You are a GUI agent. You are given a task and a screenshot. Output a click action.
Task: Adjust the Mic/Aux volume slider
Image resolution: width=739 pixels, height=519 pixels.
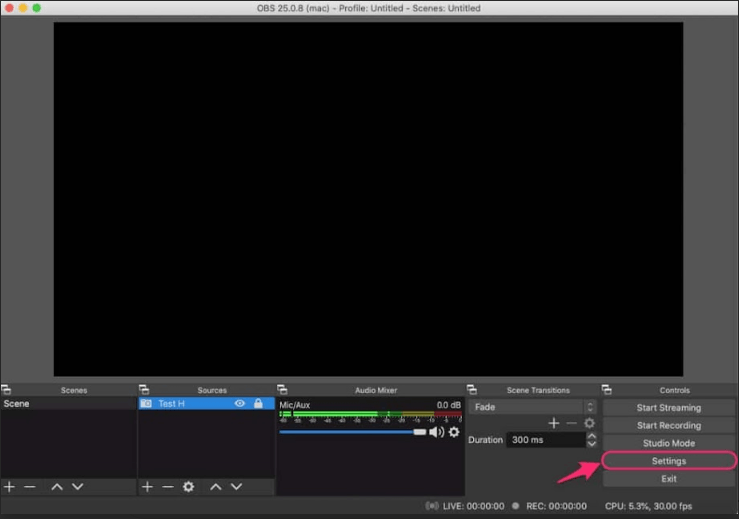pos(353,432)
